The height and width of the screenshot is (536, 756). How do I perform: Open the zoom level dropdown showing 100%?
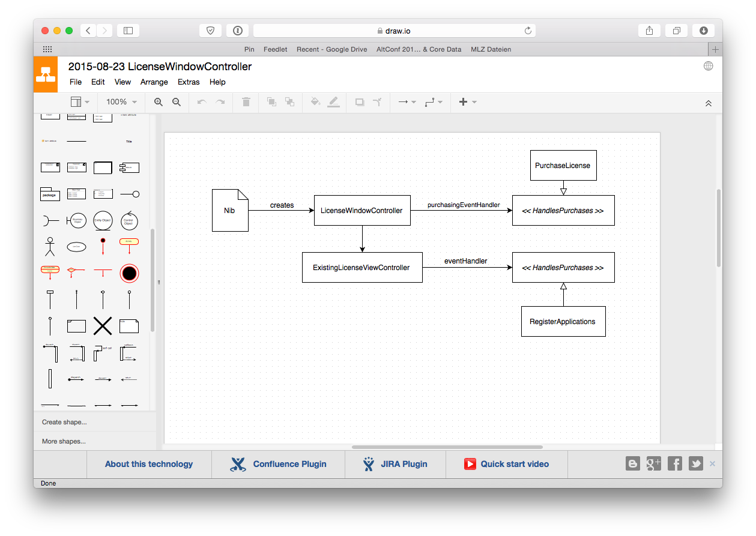tap(120, 102)
